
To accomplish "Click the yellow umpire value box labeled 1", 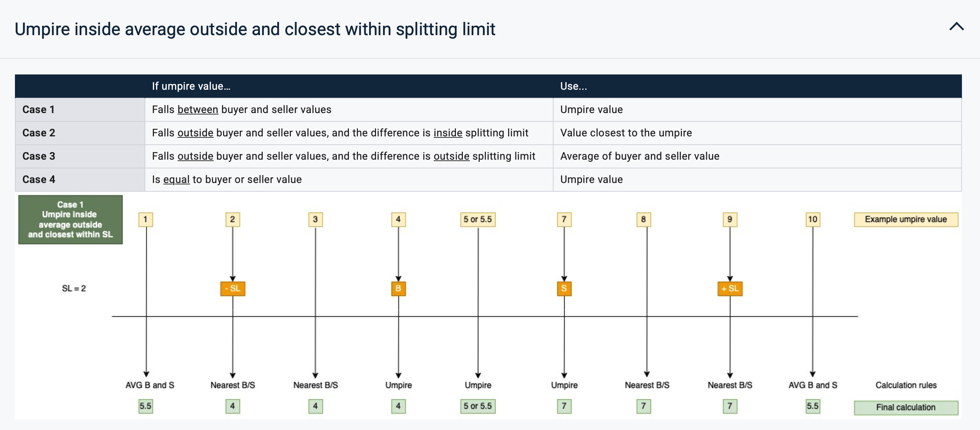I will click(x=145, y=220).
